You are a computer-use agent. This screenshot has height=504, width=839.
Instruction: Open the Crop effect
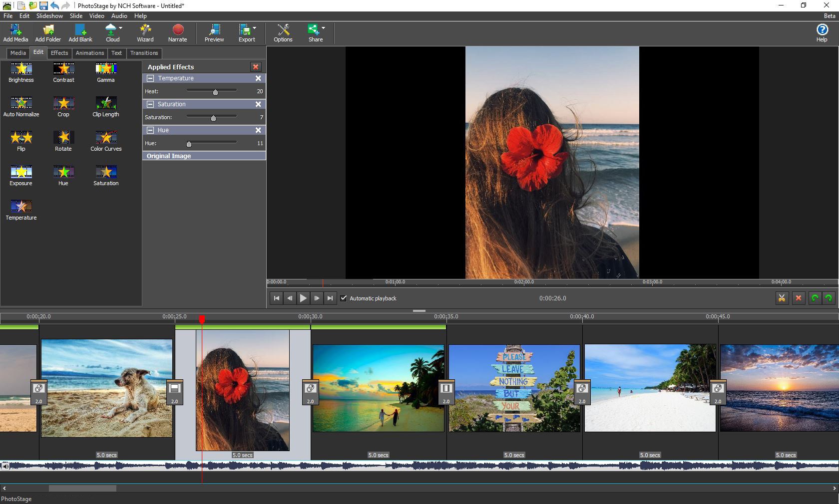click(x=63, y=104)
